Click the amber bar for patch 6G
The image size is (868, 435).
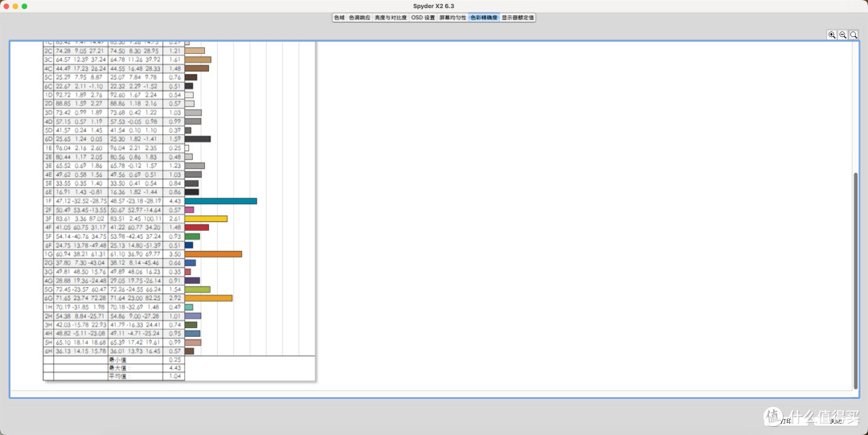pos(208,298)
